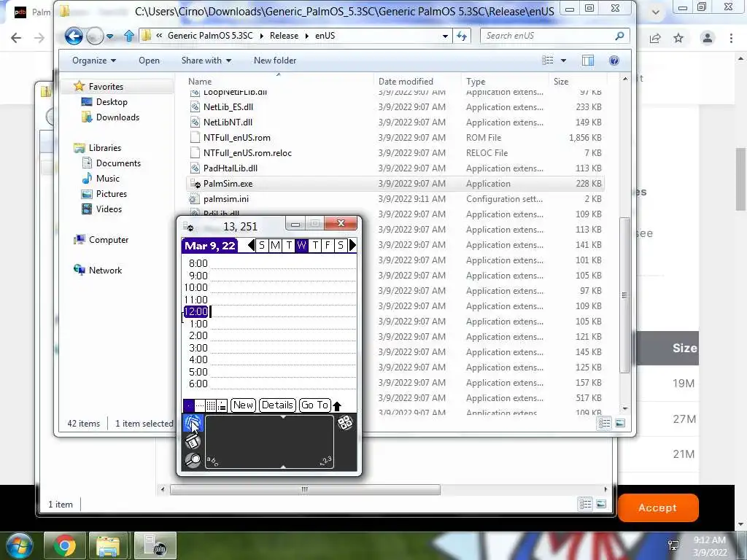Tap the Palm Find magnifier icon

(193, 460)
